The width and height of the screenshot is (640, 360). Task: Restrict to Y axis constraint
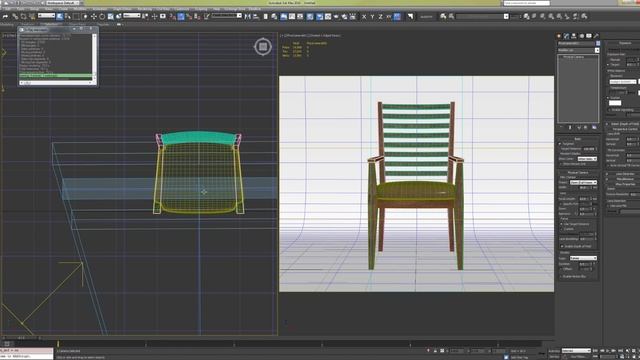click(372, 16)
